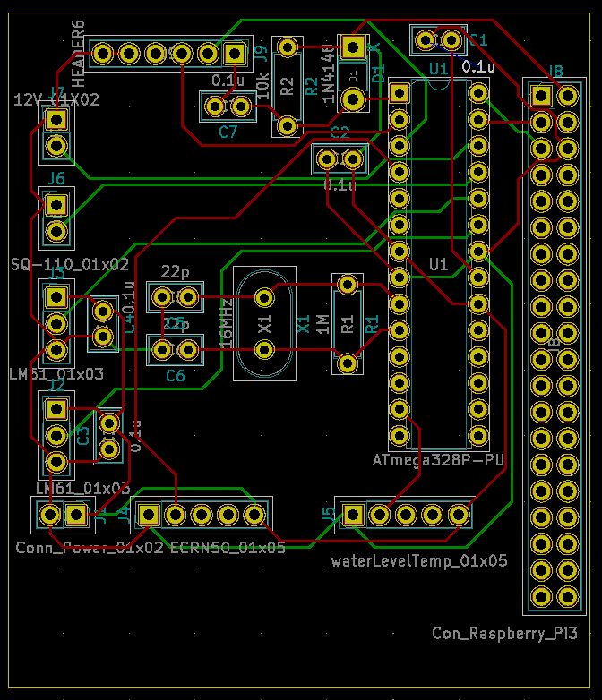Image resolution: width=602 pixels, height=700 pixels.
Task: Select square pin 1 pad of U1
Action: coord(400,92)
